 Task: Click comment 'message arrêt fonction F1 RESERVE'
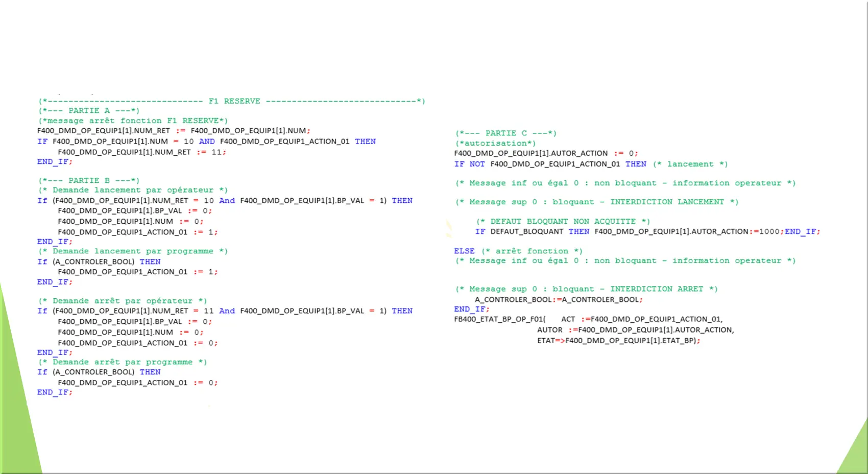[x=133, y=121]
